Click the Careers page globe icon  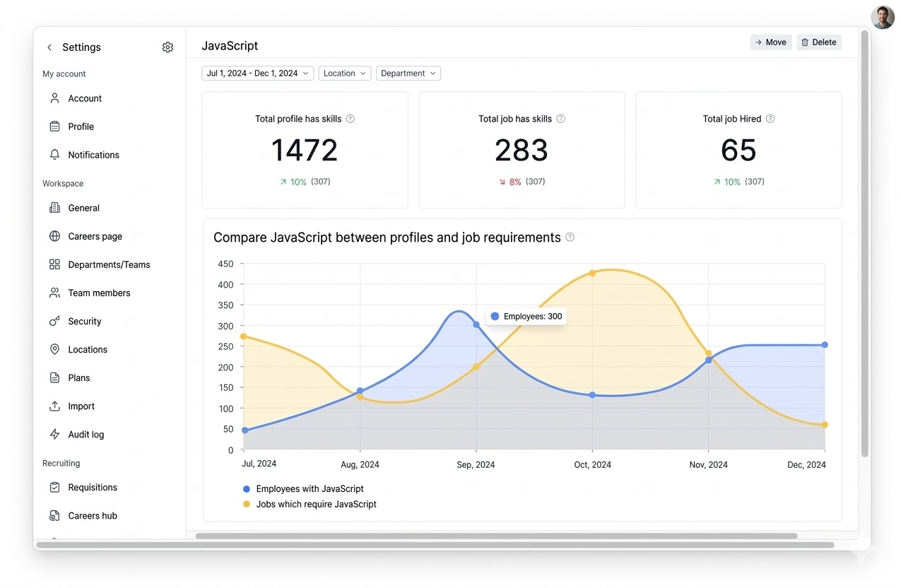click(x=54, y=236)
